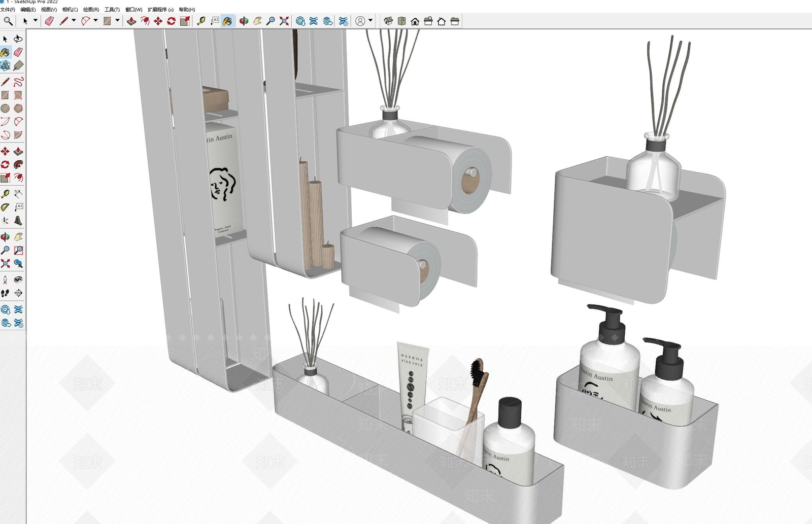
Task: Select the Lasso selection tool
Action: coord(18,39)
